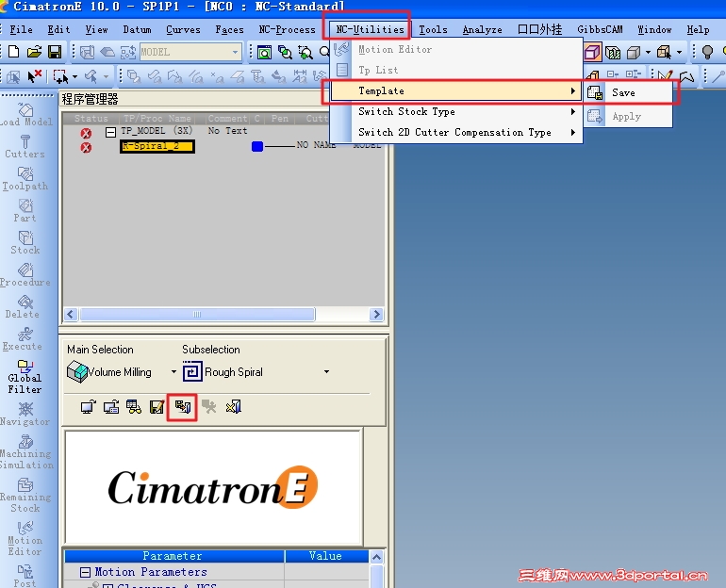Viewport: 726px width, 588px height.
Task: Click the Delete item in the NC guide
Action: click(x=23, y=307)
